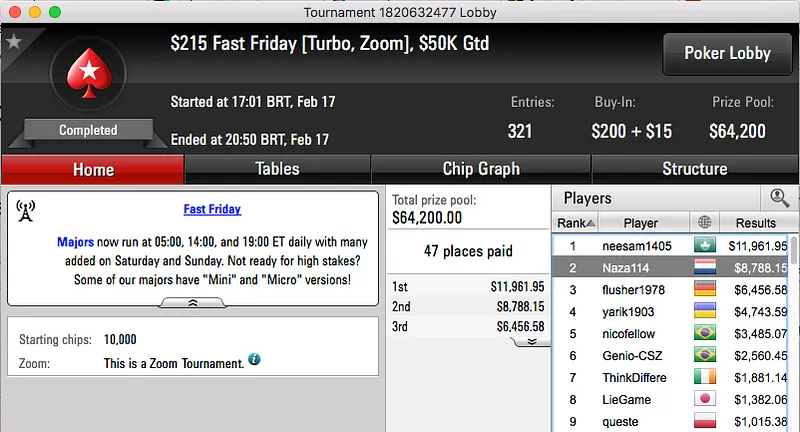Click the Zoom tournament info icon
Viewport: 800px width, 432px height.
254,358
